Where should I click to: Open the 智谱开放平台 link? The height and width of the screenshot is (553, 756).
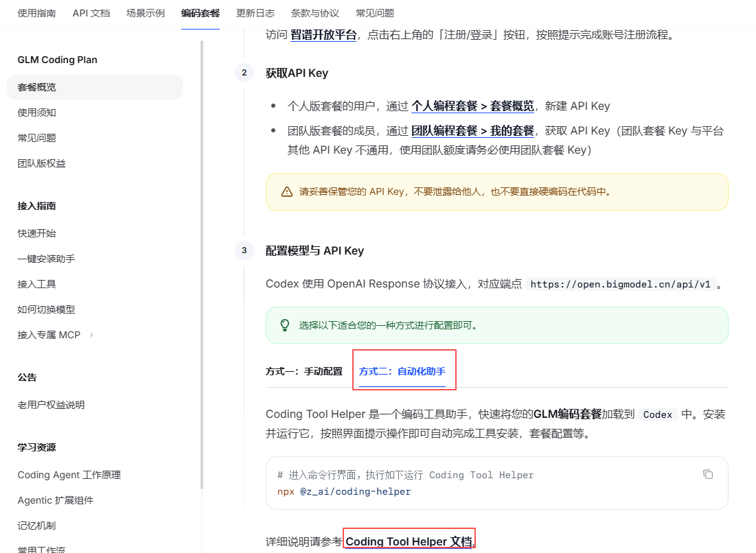[x=323, y=35]
